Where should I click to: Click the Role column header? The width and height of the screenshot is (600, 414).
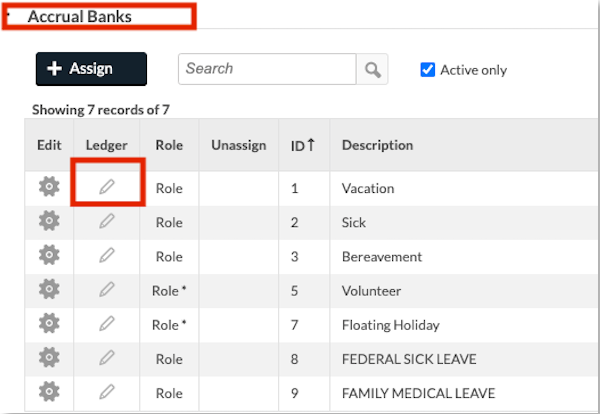pos(169,145)
